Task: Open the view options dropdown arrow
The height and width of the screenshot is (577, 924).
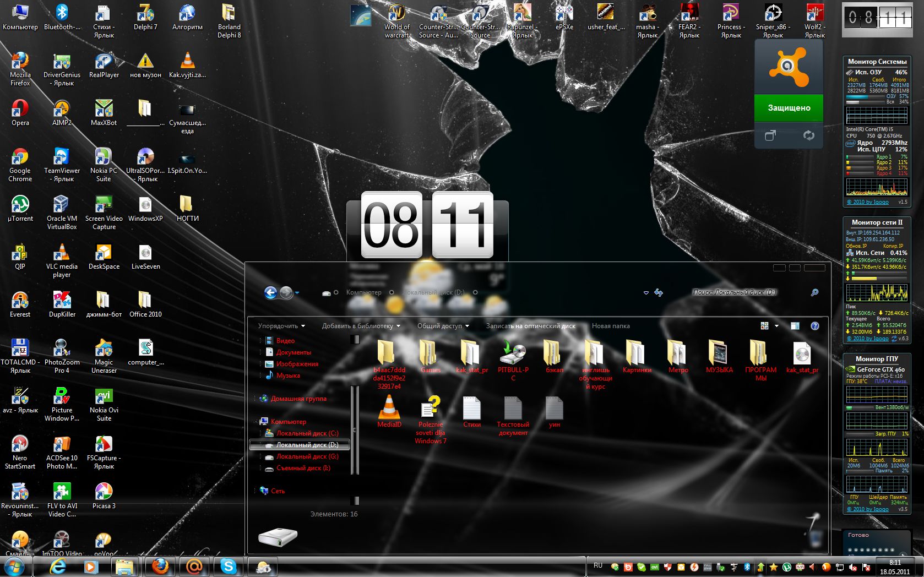Action: click(776, 326)
